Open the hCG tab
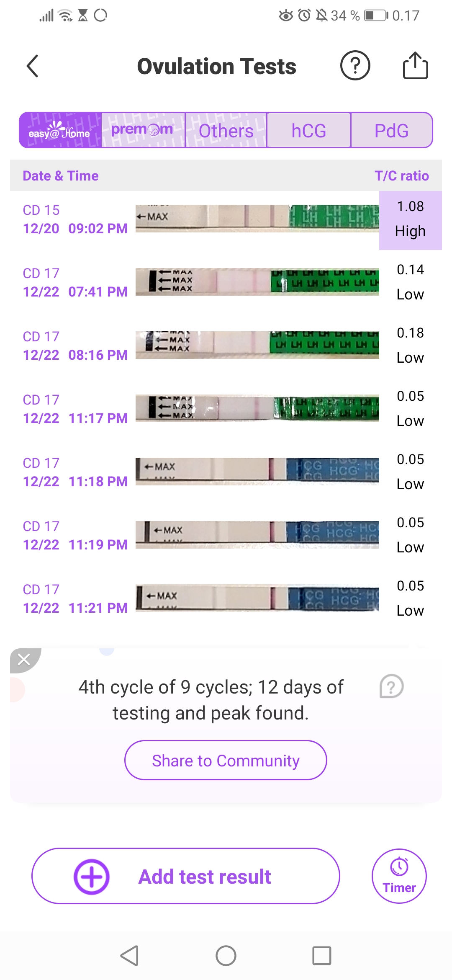The image size is (452, 980). [x=309, y=130]
